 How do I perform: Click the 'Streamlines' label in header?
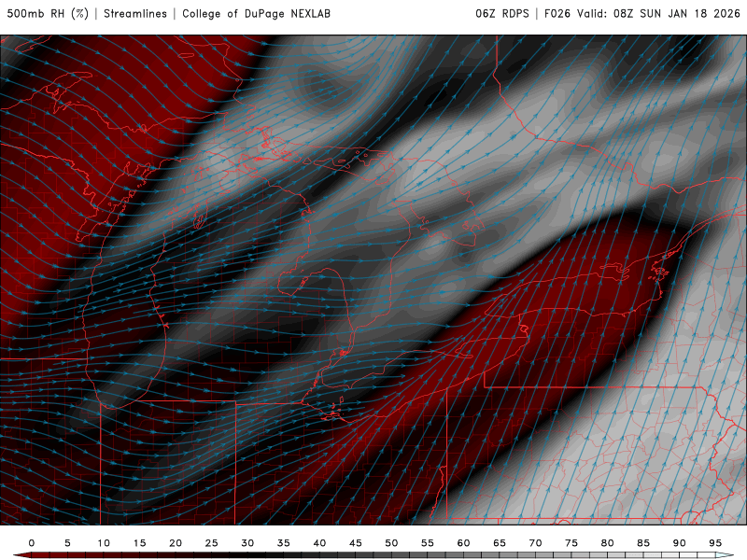click(135, 14)
